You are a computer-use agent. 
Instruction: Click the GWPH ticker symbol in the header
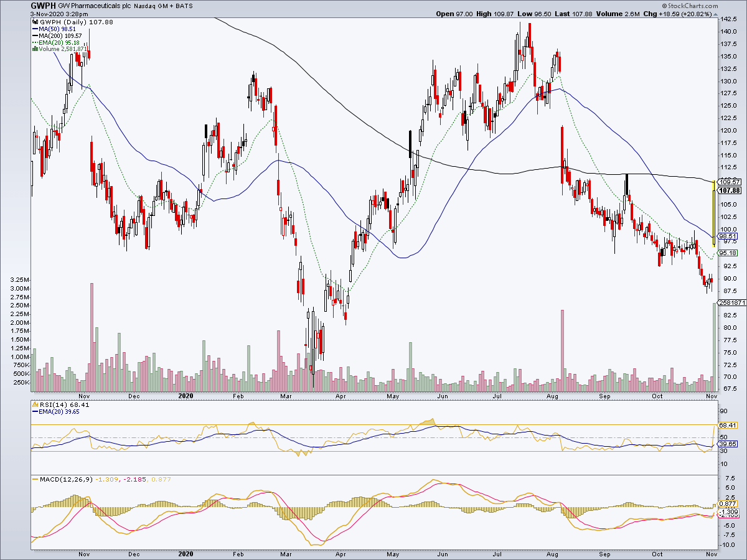pos(42,6)
